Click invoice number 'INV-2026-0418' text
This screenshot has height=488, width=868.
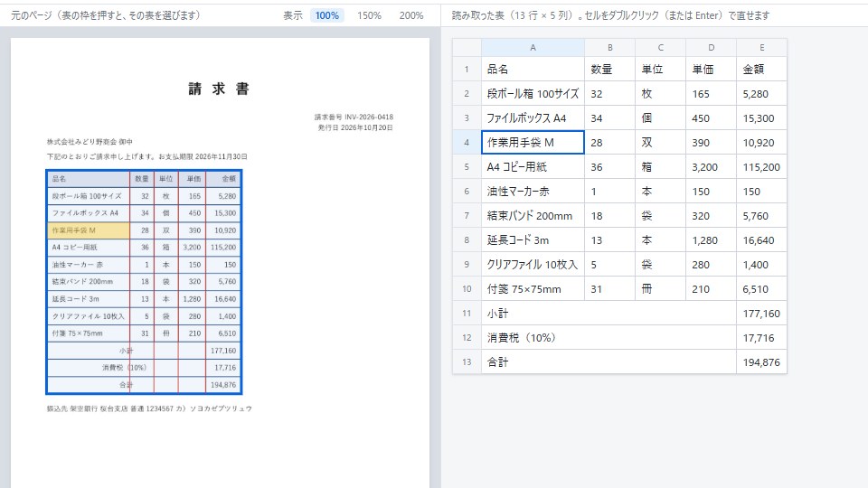click(369, 117)
